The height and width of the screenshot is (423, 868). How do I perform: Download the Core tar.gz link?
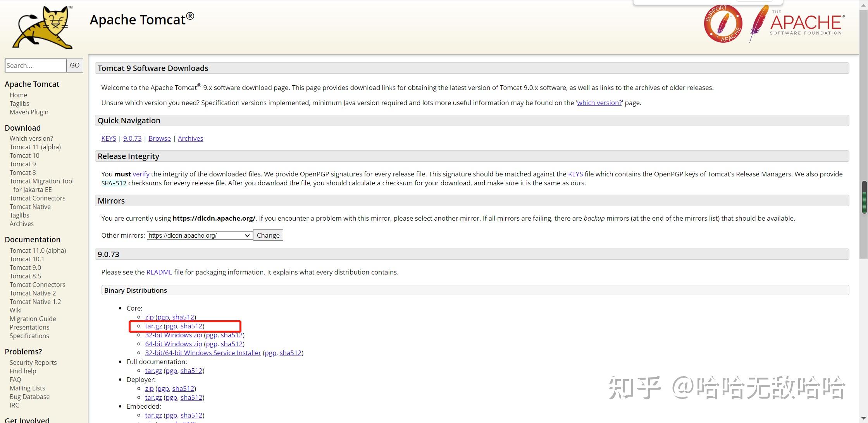tap(153, 326)
